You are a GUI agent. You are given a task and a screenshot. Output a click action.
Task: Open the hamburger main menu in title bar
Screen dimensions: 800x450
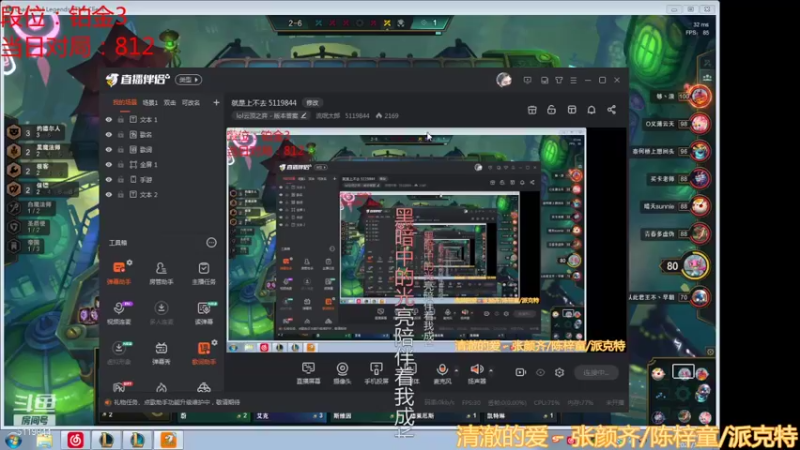573,80
